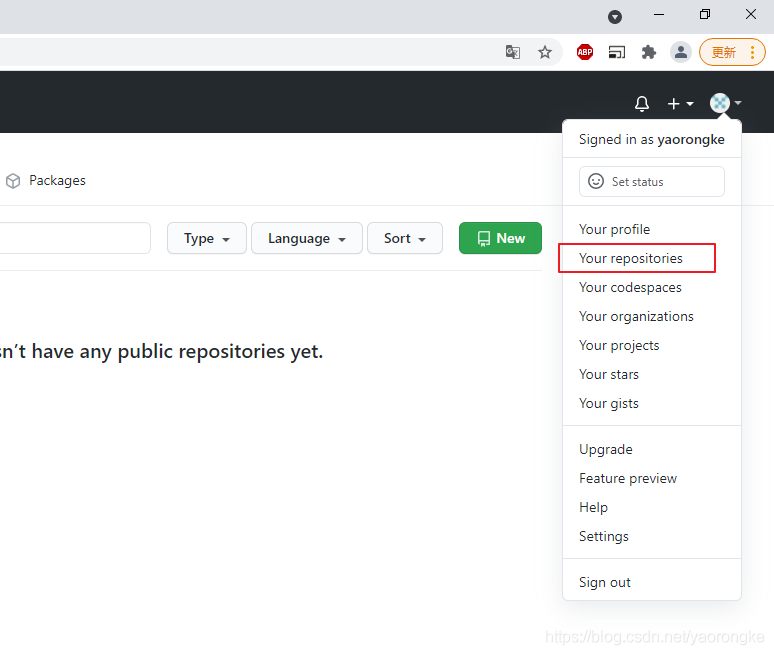
Task: Click the Set status button
Action: click(x=651, y=181)
